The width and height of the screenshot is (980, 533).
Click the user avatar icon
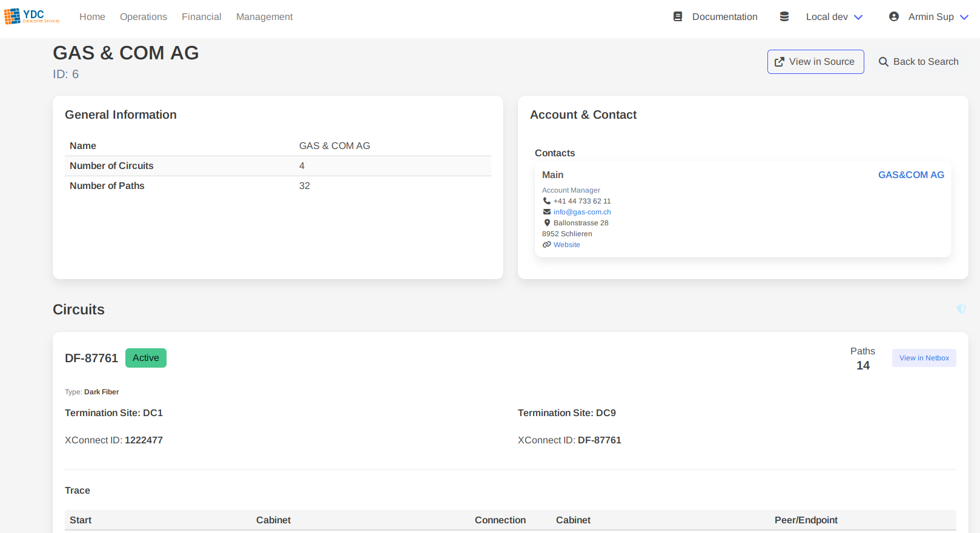894,17
